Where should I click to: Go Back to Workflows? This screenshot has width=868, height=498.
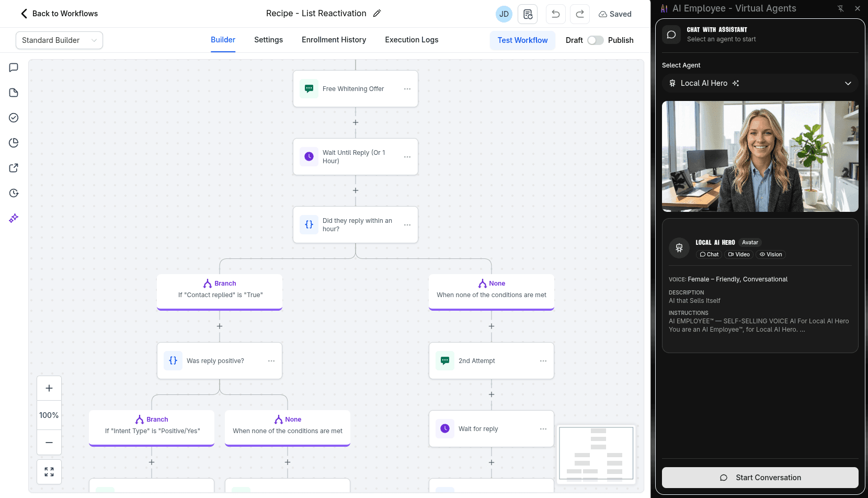point(59,14)
